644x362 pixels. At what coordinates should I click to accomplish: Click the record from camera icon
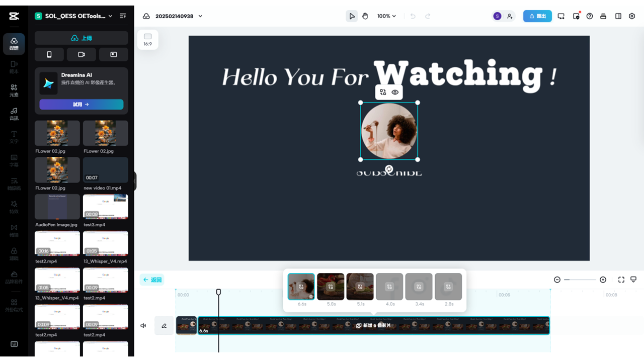point(82,54)
